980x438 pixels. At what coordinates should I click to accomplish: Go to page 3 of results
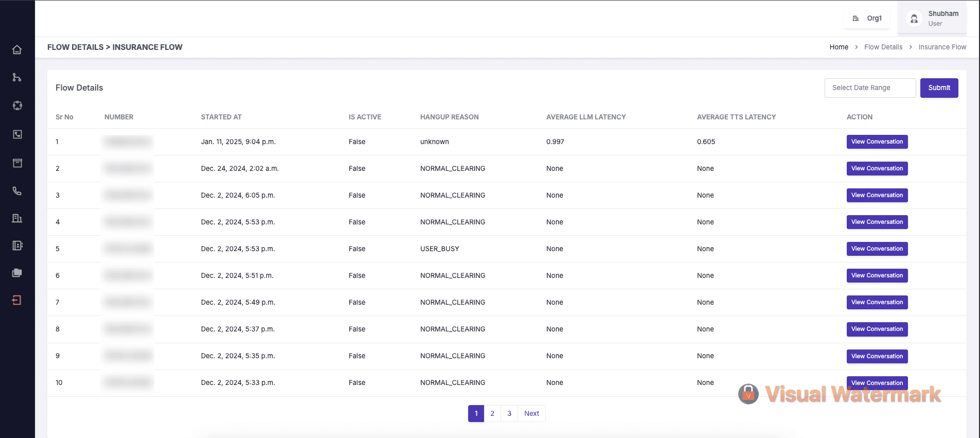(x=509, y=414)
